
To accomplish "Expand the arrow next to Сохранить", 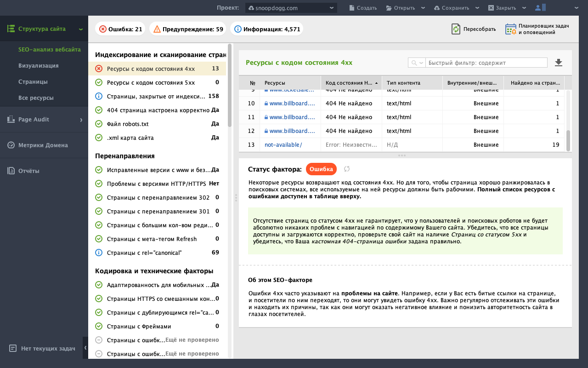I will [477, 8].
